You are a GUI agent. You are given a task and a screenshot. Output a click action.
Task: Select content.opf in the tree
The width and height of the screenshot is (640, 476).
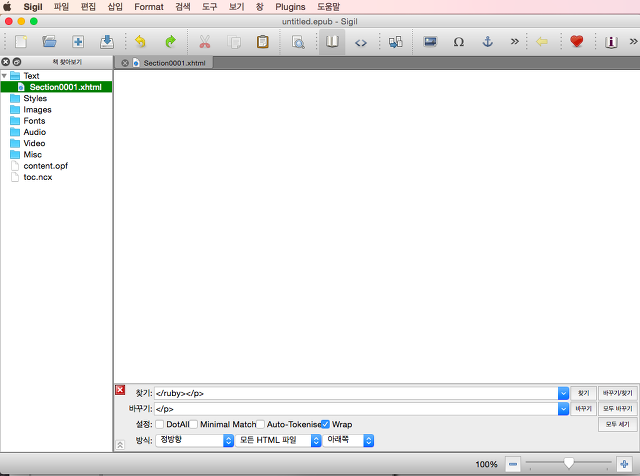(45, 166)
